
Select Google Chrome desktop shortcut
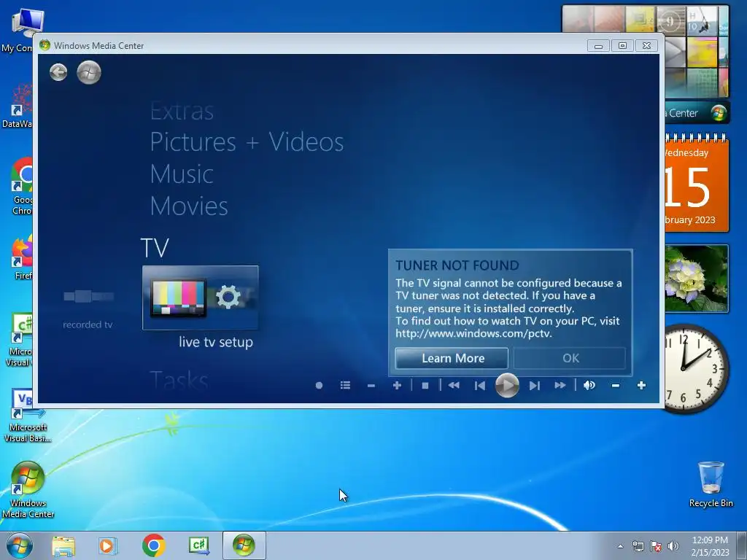[22, 187]
